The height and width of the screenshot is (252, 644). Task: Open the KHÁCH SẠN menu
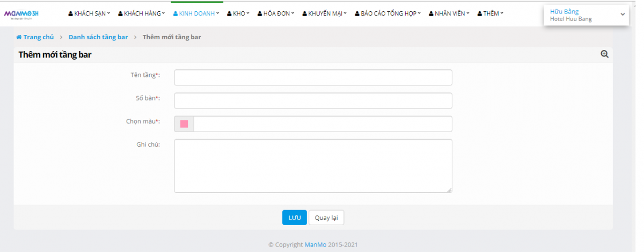click(x=89, y=13)
